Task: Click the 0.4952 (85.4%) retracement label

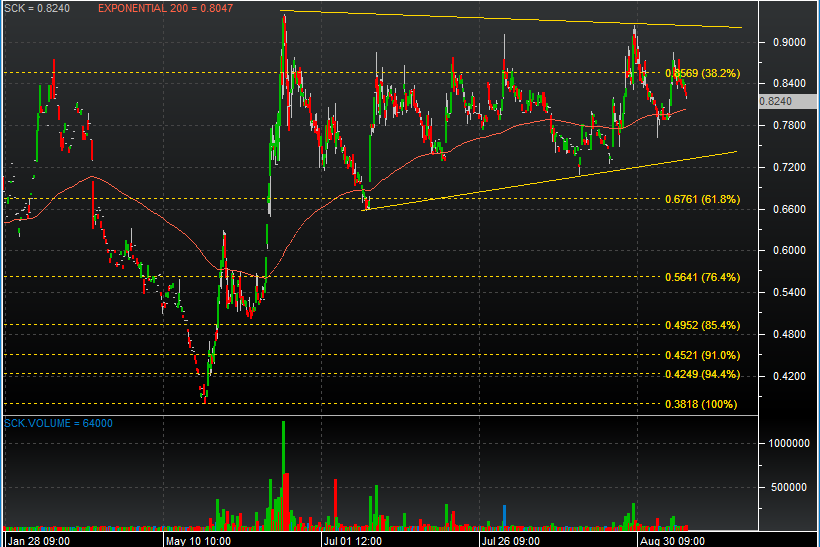Action: pos(702,325)
